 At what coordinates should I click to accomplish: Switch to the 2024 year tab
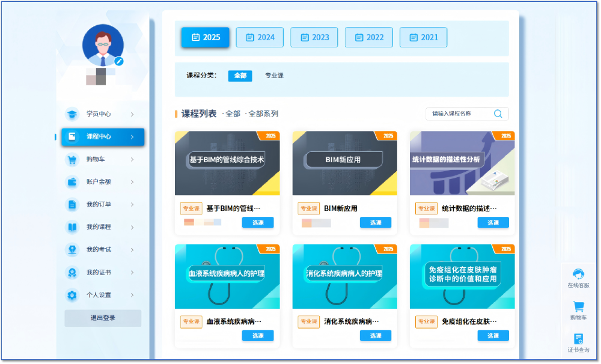260,37
